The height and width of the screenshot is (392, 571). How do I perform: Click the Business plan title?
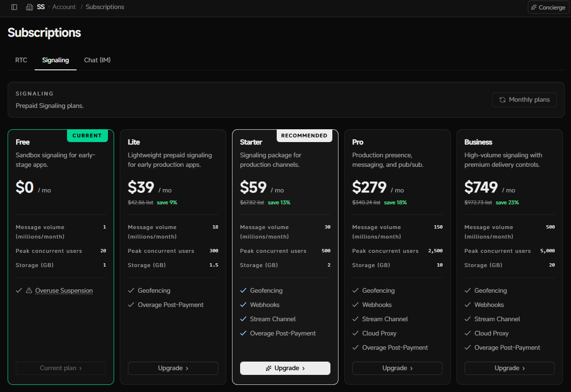478,142
